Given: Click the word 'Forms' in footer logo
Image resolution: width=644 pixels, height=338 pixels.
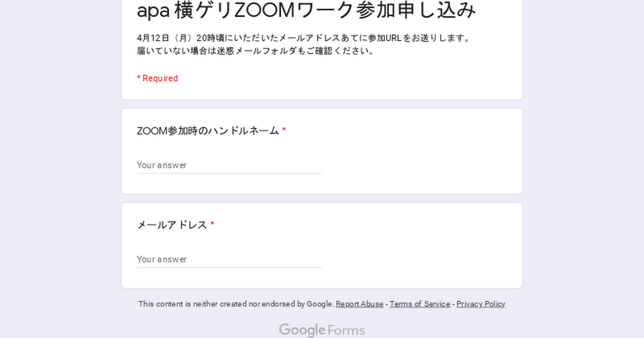Looking at the screenshot, I should tap(346, 330).
